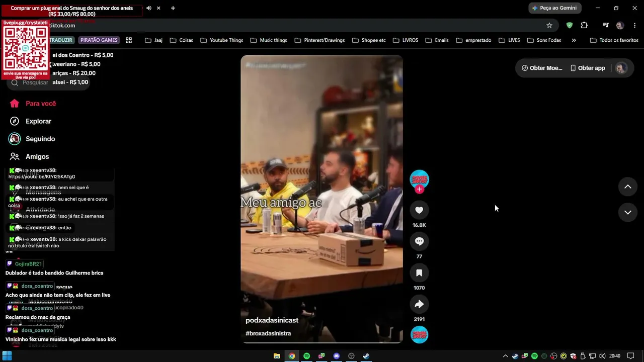Viewport: 644px width, 362px height.
Task: Follow the creator with the red plus badge
Action: (x=419, y=189)
